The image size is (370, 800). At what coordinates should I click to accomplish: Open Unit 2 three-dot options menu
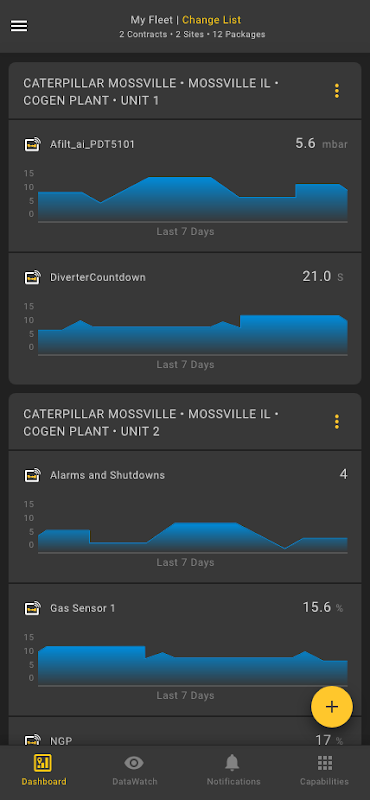[x=337, y=422]
